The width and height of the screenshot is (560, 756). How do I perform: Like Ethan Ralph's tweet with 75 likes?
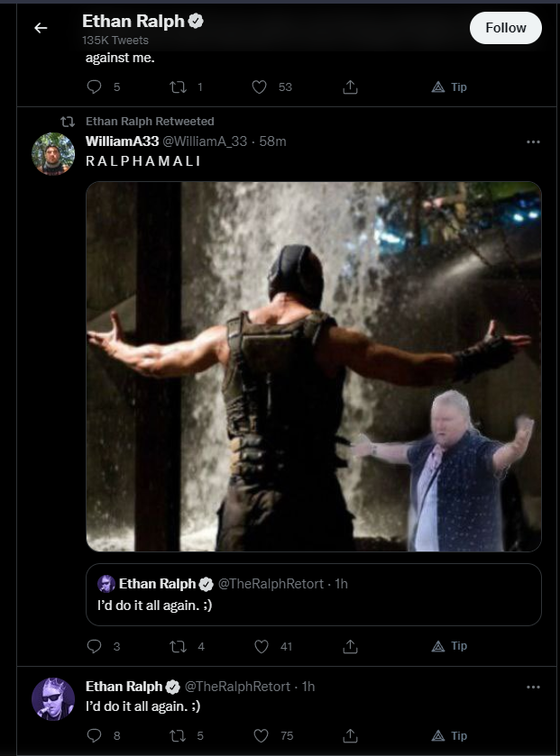coord(261,736)
